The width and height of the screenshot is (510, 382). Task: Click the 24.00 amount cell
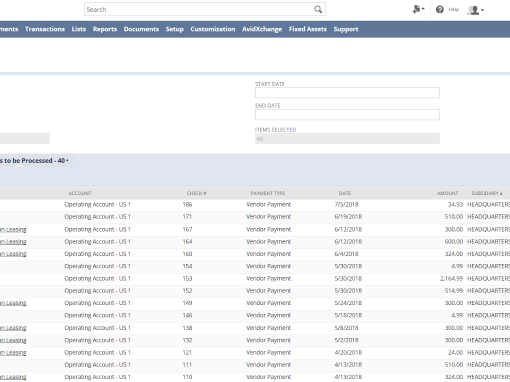455,353
